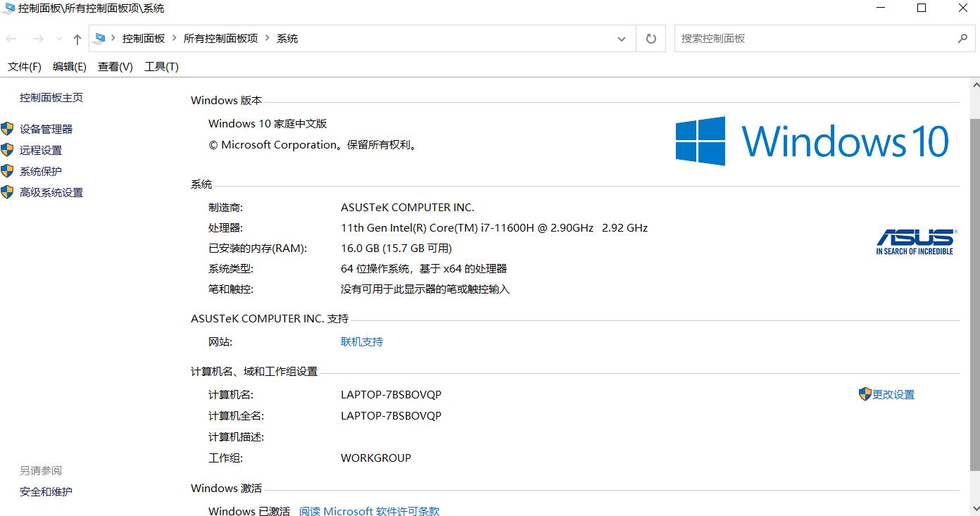Focus the 搜索控制面板 search box
This screenshot has width=980, height=516.
click(x=814, y=39)
